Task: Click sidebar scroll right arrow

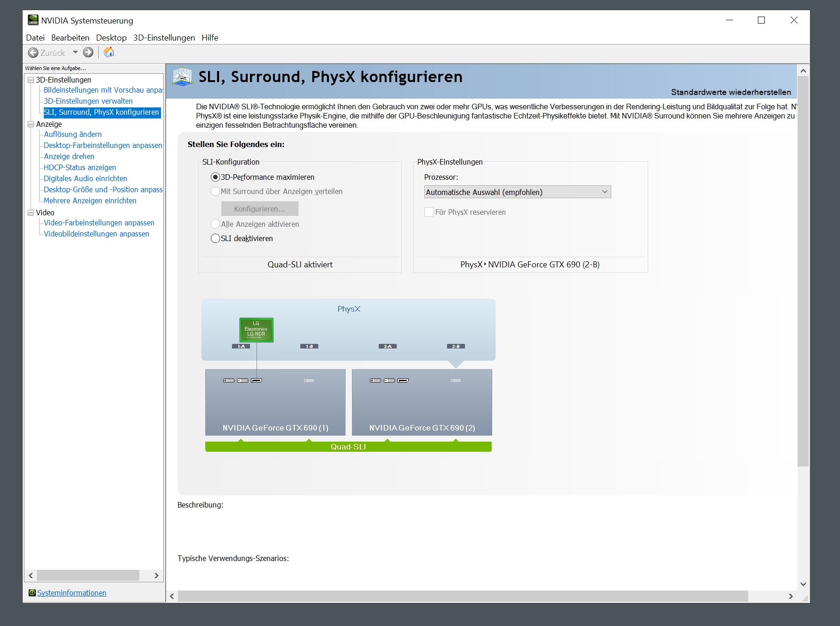Action: click(x=156, y=575)
